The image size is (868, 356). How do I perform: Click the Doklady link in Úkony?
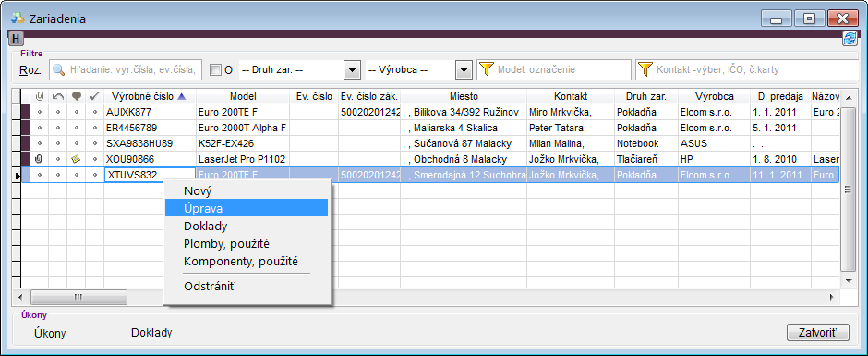tap(151, 333)
